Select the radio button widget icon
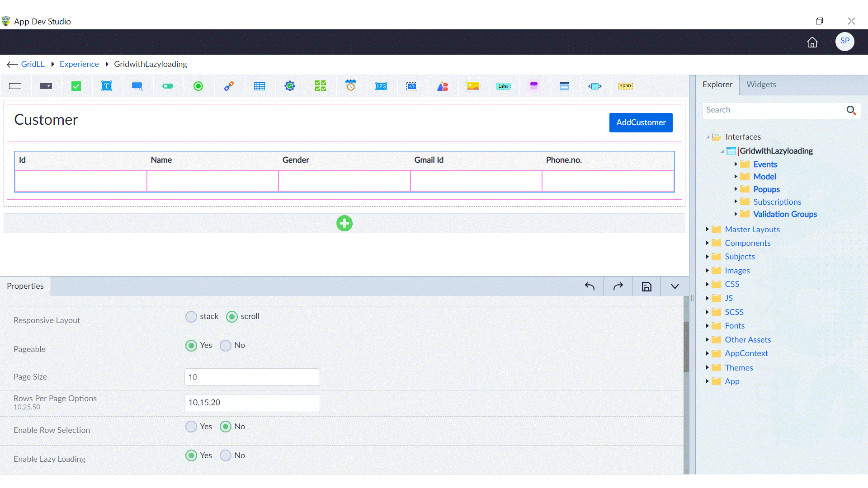Image resolution: width=868 pixels, height=488 pixels. 198,86
